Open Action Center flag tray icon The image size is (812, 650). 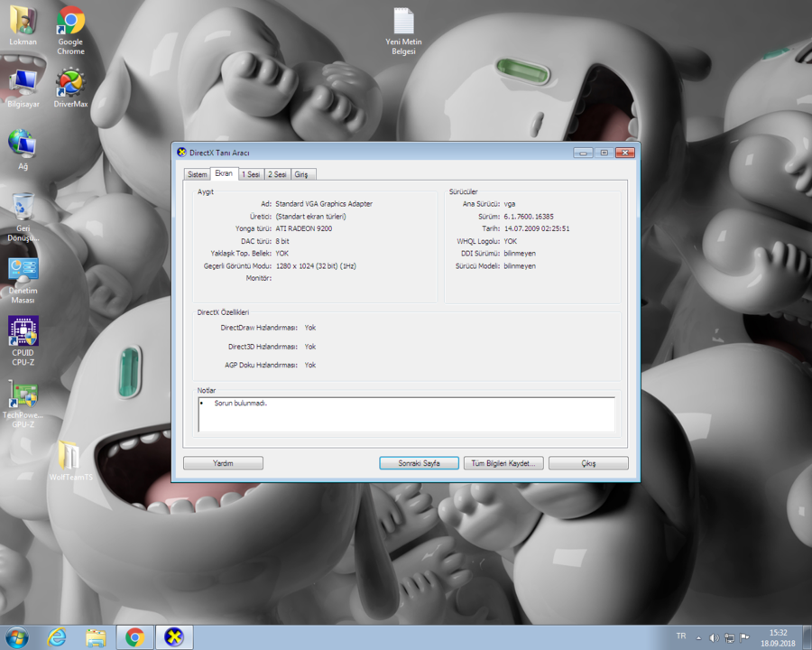coord(744,637)
